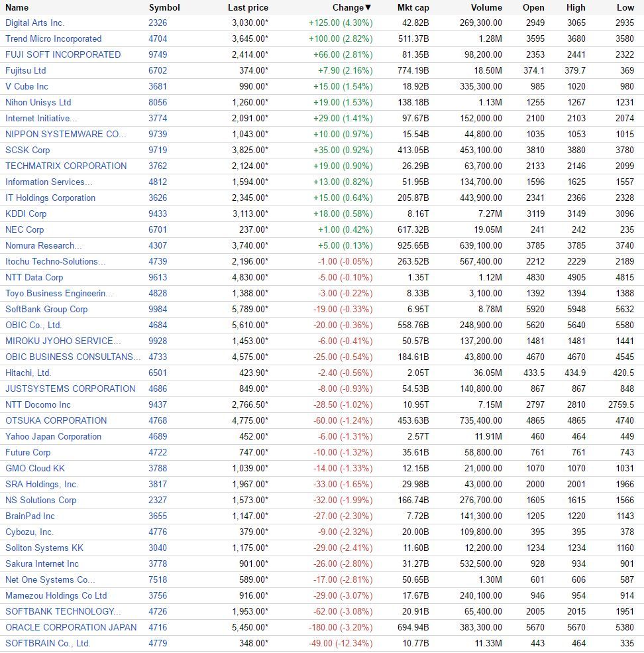Screen dimensions: 644x653
Task: Open OTSUKA CORPORATION link
Action: (56, 420)
